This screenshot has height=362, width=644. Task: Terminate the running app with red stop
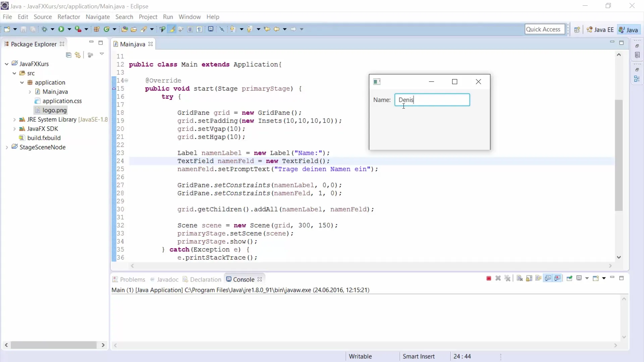tap(489, 278)
